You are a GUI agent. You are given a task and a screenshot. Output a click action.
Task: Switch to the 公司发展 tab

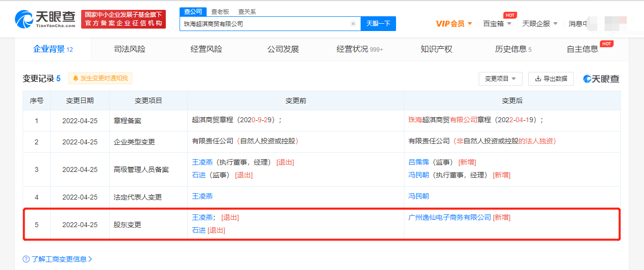click(x=283, y=49)
